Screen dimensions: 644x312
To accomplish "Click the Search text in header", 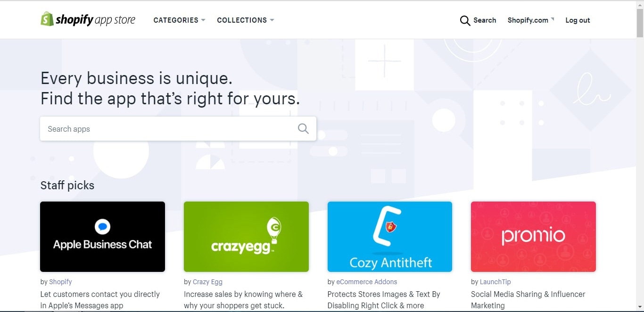I will click(x=485, y=20).
